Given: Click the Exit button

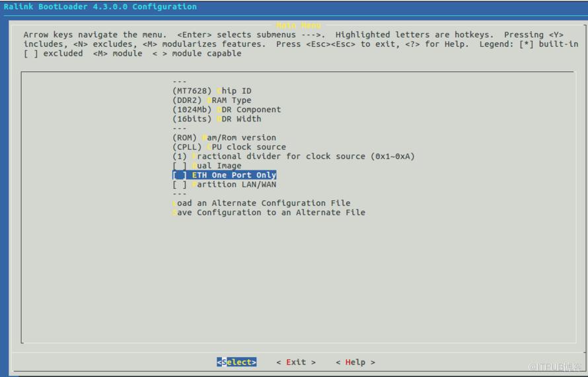Looking at the screenshot, I should click(x=296, y=362).
